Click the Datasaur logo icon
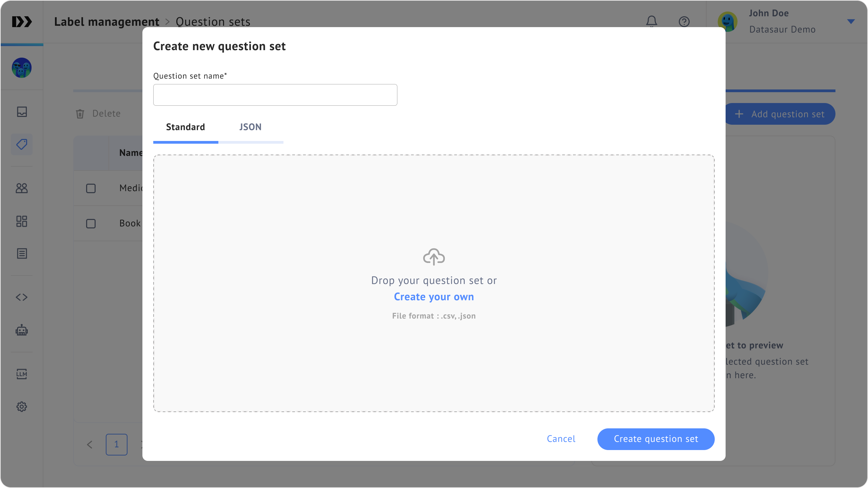The width and height of the screenshot is (868, 488). click(22, 22)
